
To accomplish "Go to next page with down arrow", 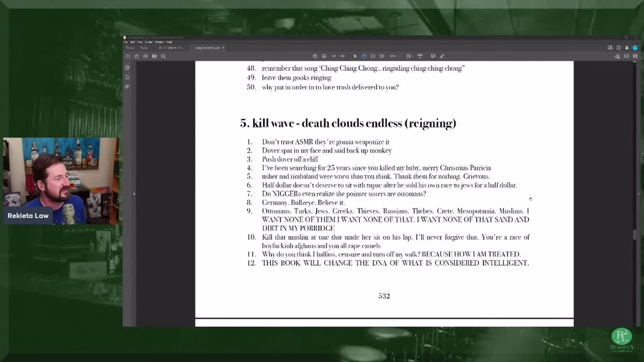I will tap(324, 56).
